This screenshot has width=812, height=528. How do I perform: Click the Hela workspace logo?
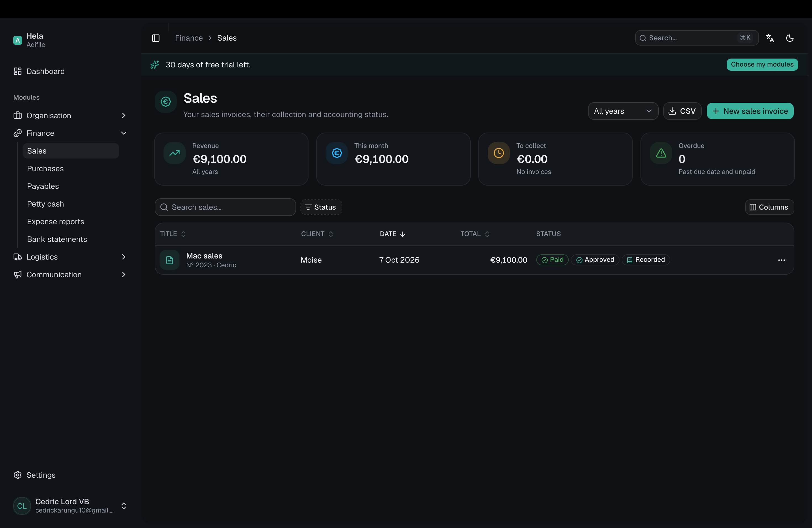tap(17, 40)
